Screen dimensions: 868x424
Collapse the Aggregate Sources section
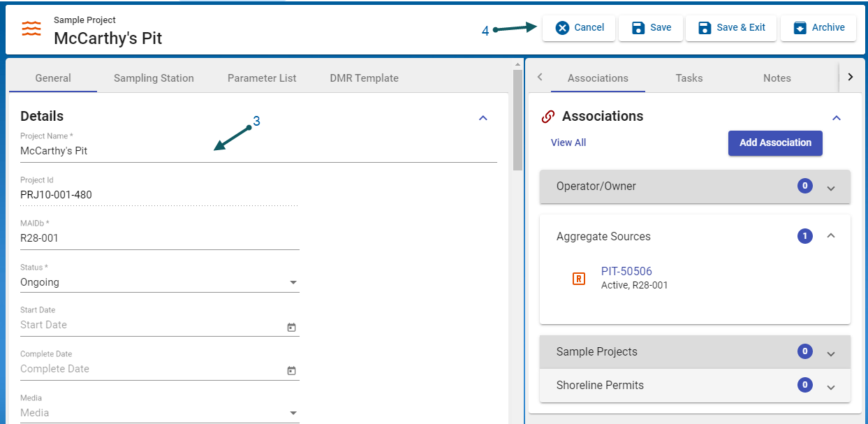(830, 236)
